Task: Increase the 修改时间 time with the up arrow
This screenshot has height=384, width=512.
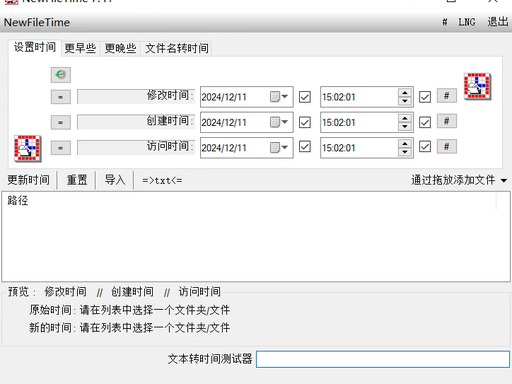Action: [x=405, y=93]
